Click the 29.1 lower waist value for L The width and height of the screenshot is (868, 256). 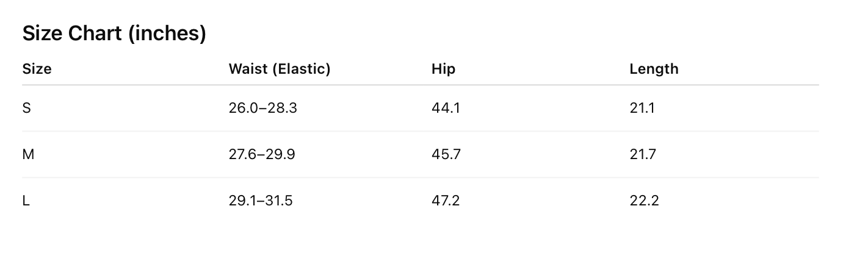click(241, 201)
